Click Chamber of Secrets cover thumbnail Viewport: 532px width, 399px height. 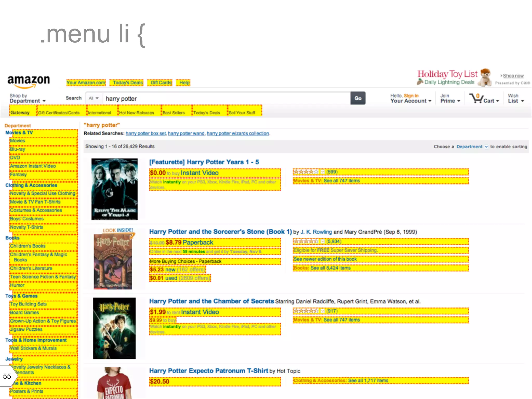114,328
